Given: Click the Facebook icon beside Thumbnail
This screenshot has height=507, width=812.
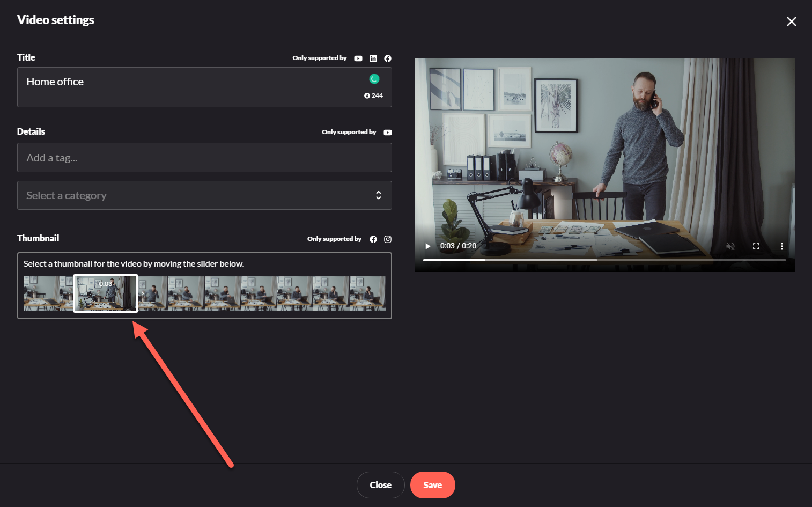Looking at the screenshot, I should click(373, 239).
